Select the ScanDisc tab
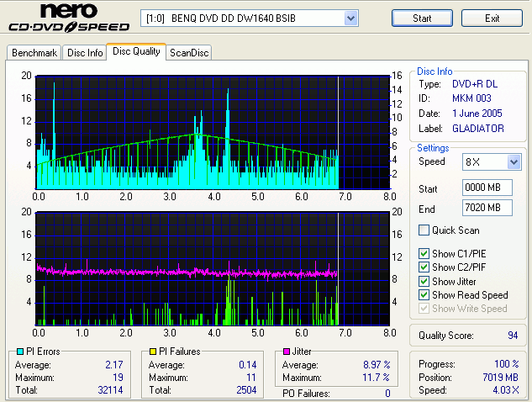 point(188,53)
